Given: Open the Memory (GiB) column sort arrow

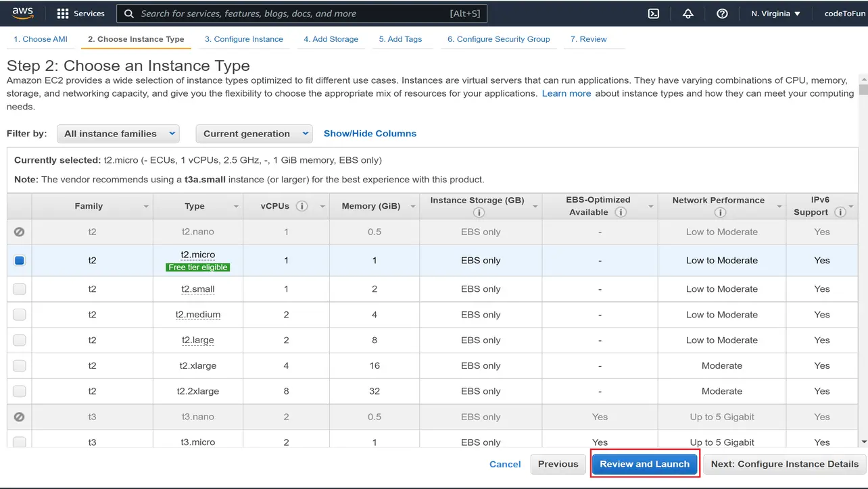Looking at the screenshot, I should tap(412, 207).
